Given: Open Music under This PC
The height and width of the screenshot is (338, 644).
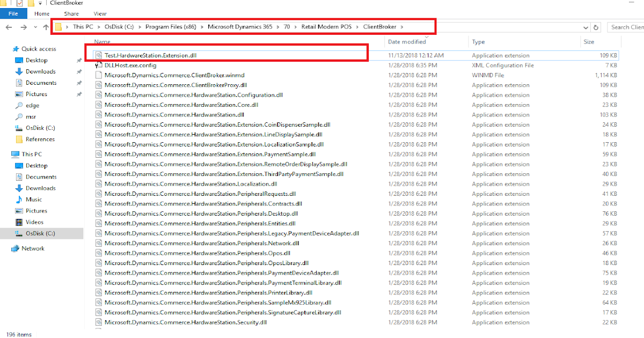Looking at the screenshot, I should 34,200.
